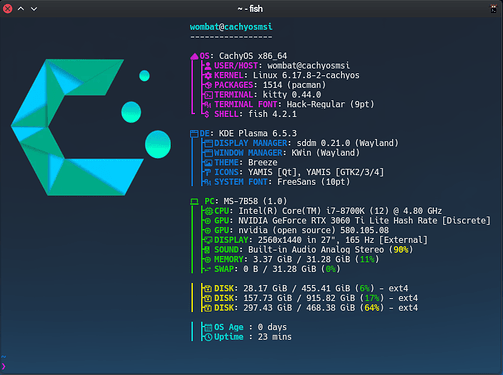Click the green "11%" memory usage value
The width and height of the screenshot is (503, 375).
(x=367, y=259)
